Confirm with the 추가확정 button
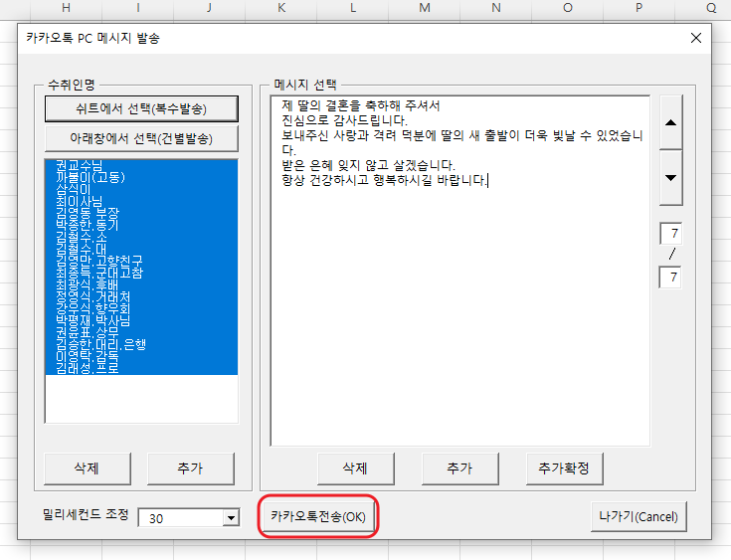This screenshot has width=731, height=560. [x=564, y=468]
